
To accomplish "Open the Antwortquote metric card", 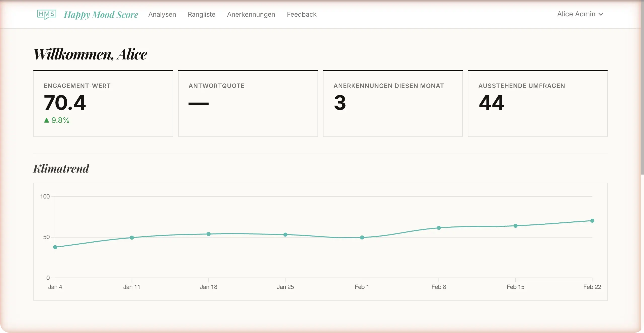I will 248,103.
